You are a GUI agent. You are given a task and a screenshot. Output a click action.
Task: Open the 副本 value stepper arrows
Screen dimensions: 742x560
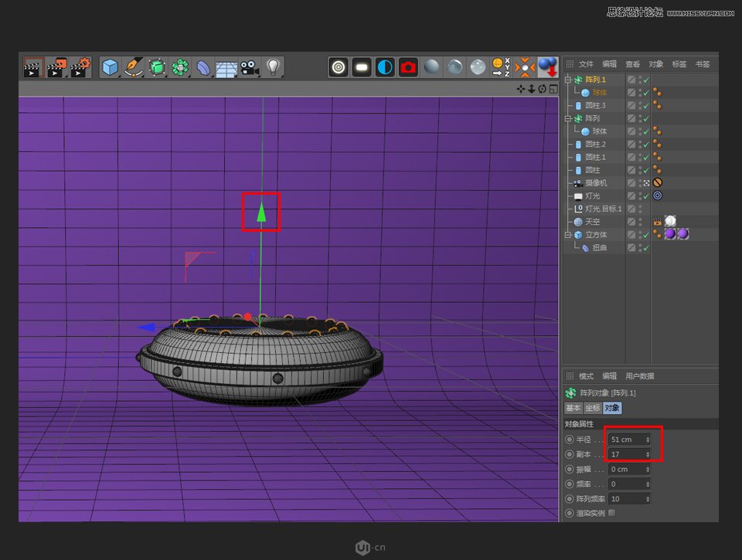click(648, 454)
